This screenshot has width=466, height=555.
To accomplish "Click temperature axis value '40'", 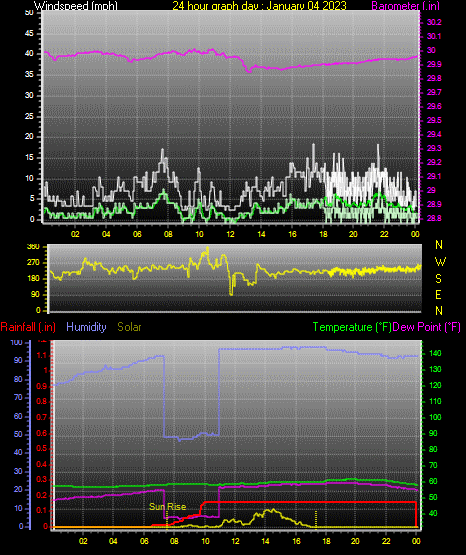I will (433, 513).
